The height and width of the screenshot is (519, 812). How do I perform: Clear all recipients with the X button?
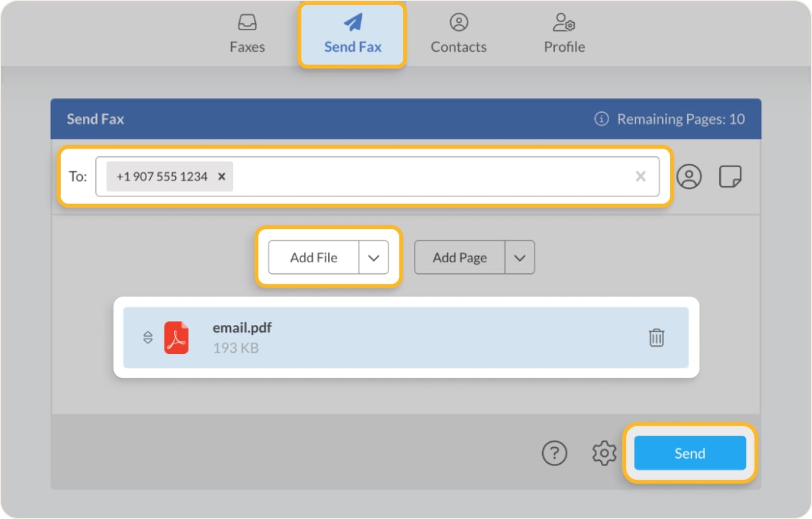coord(640,177)
